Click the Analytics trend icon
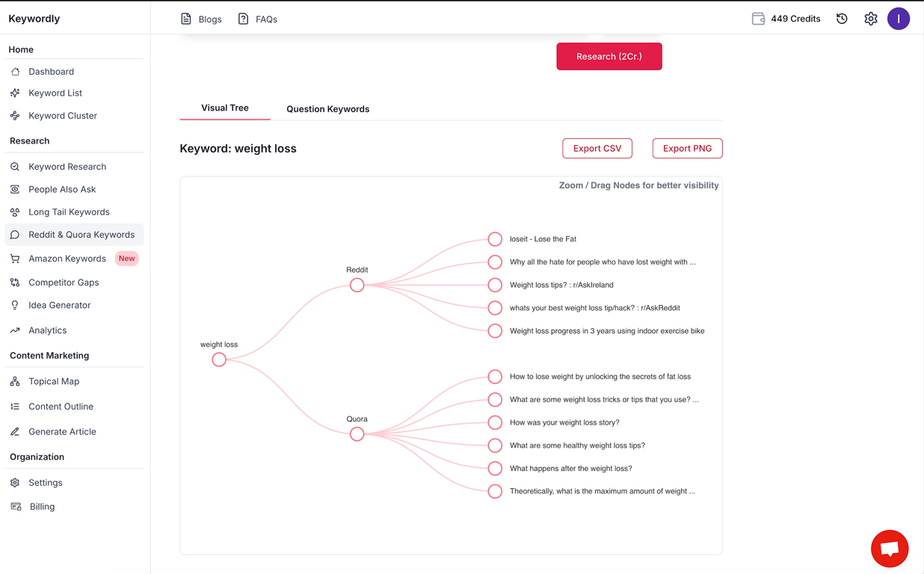This screenshot has width=924, height=574. pyautogui.click(x=14, y=330)
